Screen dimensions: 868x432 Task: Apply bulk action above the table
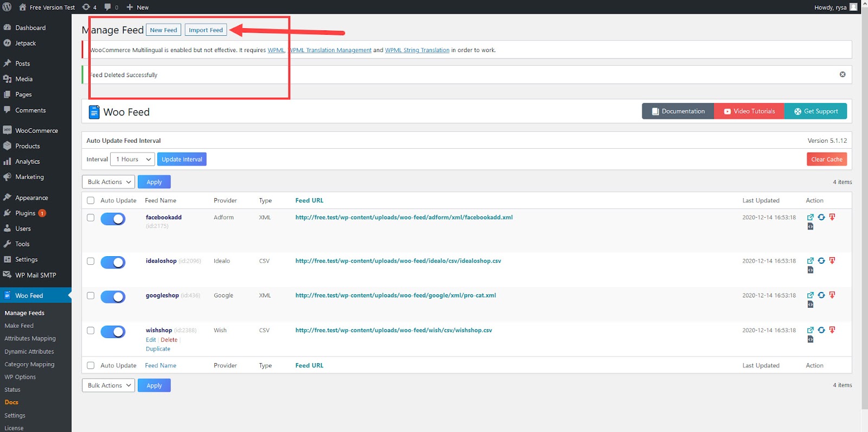tap(154, 182)
